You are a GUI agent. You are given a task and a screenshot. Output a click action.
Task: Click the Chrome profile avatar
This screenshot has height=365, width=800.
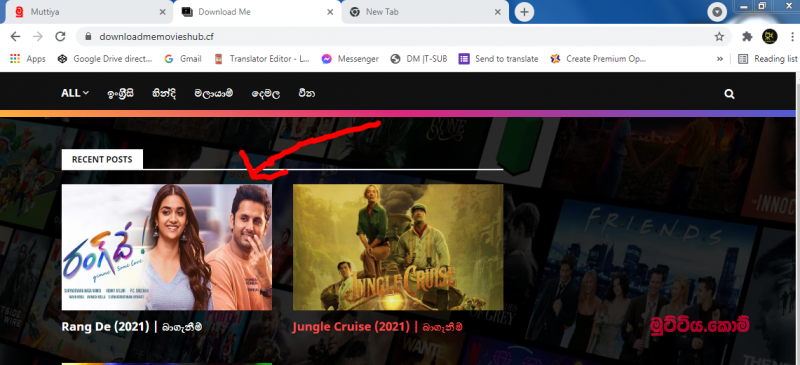tap(769, 36)
